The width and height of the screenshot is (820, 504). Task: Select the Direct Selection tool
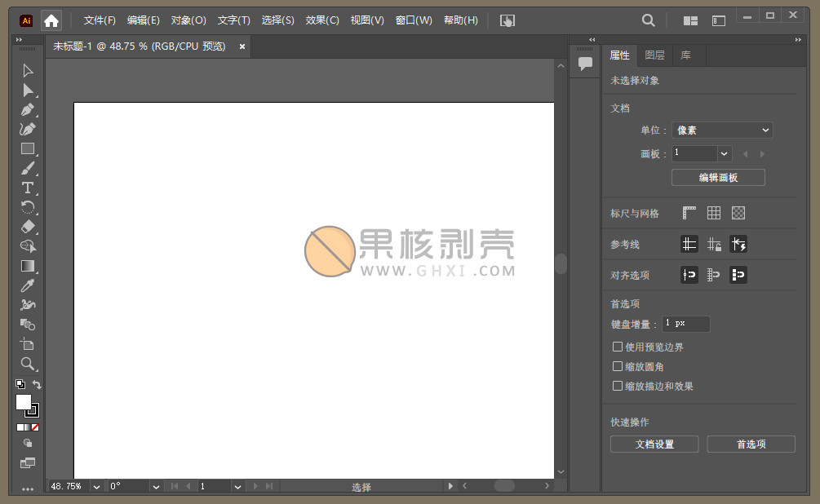[28, 91]
